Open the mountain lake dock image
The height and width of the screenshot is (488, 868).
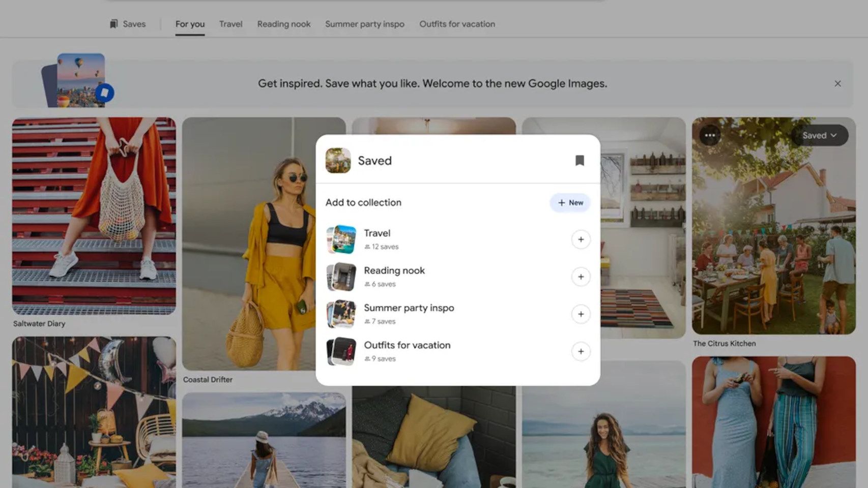pos(264,440)
